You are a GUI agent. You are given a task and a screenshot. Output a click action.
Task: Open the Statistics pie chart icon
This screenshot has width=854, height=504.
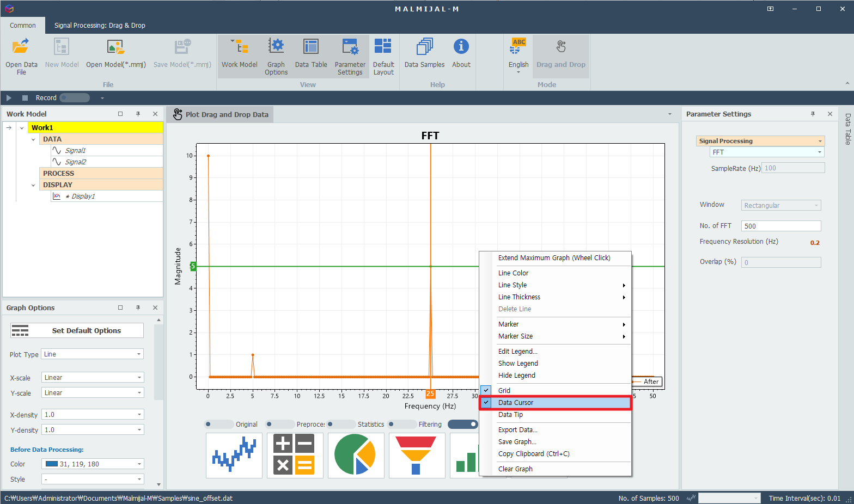point(356,456)
